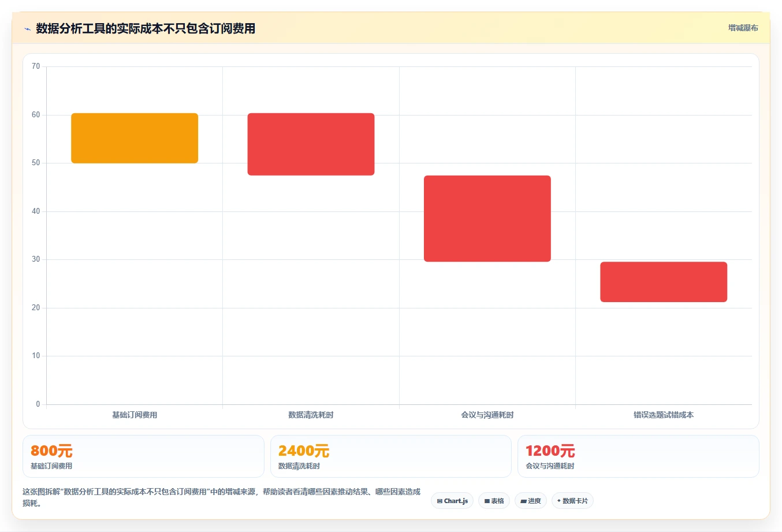Click the y-axis value 50

(36, 163)
